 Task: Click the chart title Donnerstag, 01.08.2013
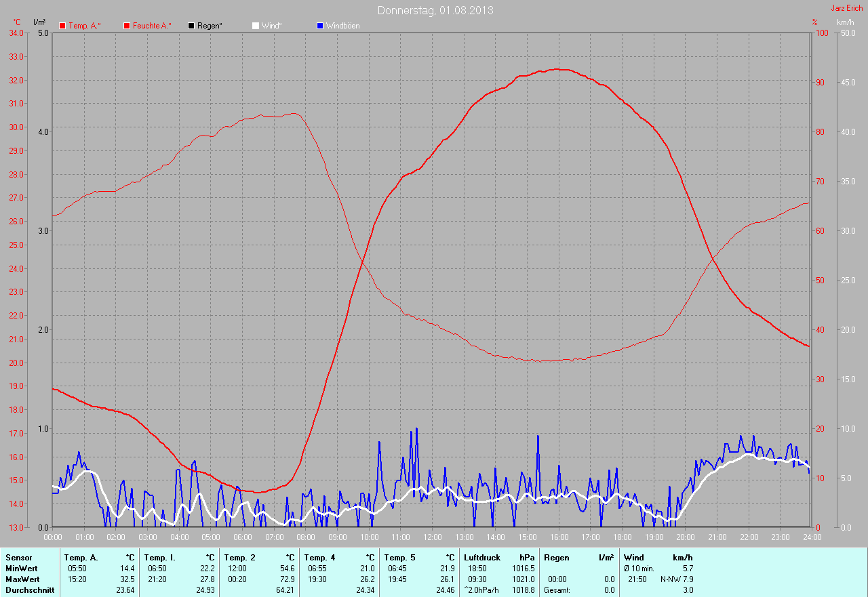tap(435, 10)
